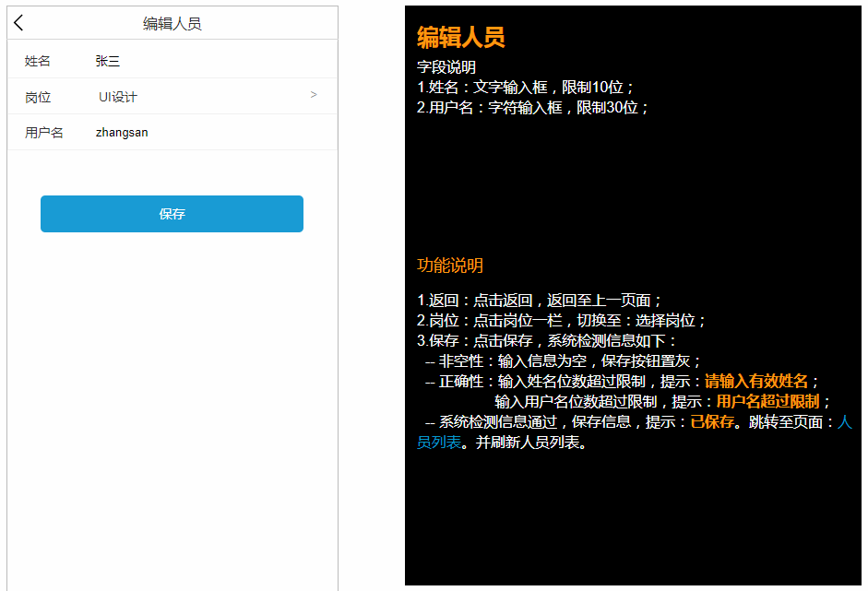Click the orange 编辑人员 heading in notes panel
The height and width of the screenshot is (591, 868).
point(460,37)
